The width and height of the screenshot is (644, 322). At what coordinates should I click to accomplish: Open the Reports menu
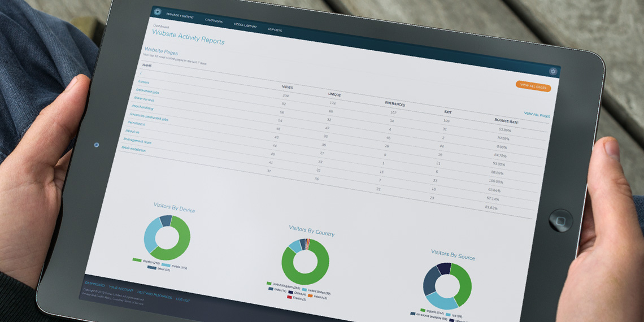click(275, 29)
